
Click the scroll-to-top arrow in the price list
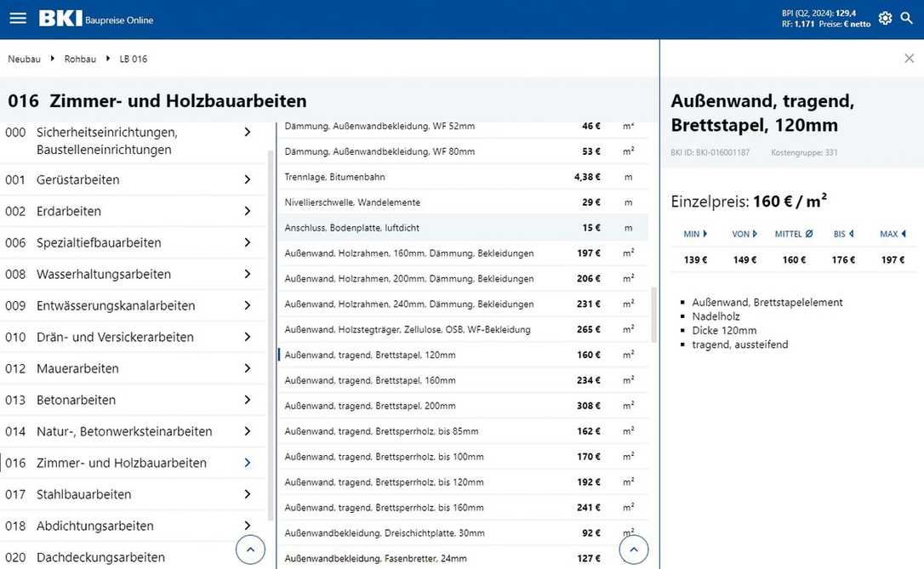633,549
